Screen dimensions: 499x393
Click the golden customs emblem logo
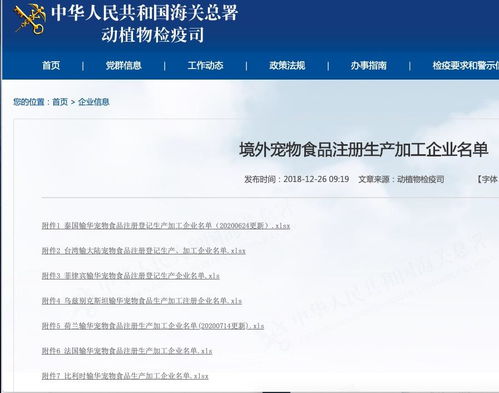30,18
